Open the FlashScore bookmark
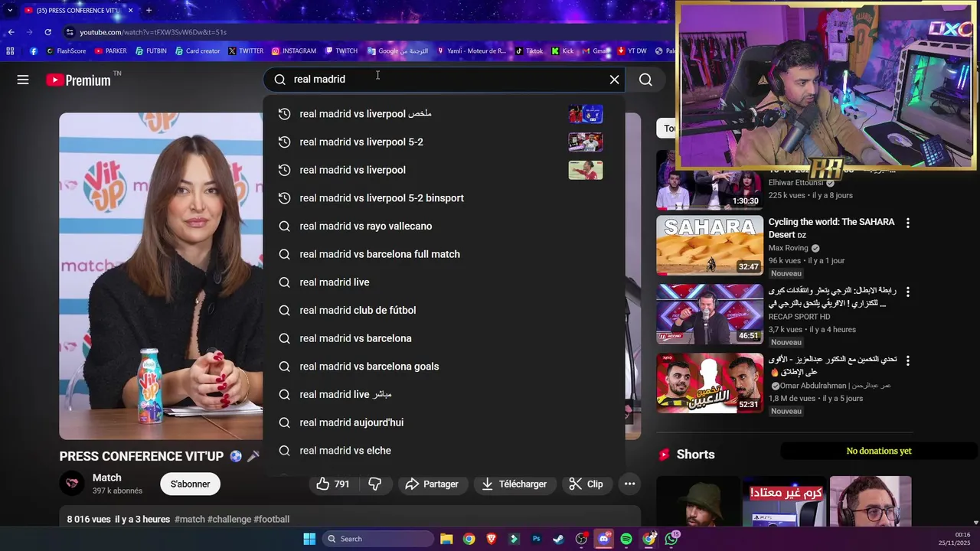Image resolution: width=980 pixels, height=551 pixels. 66,51
